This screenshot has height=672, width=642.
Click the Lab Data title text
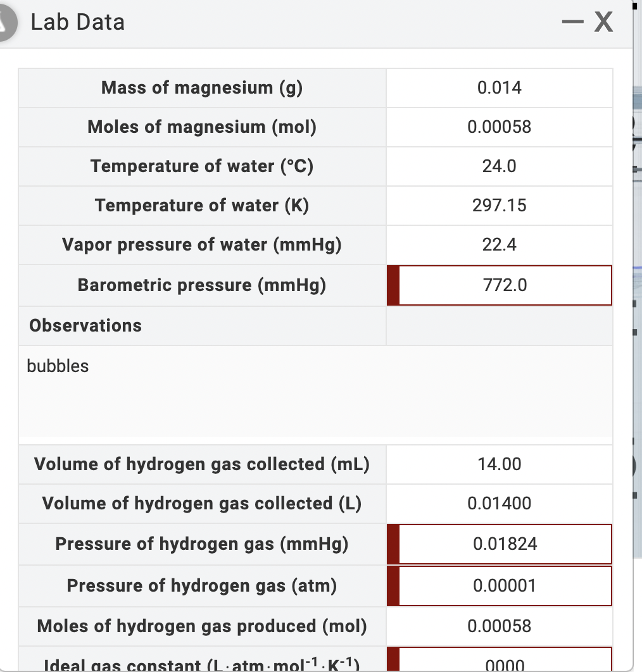pos(77,22)
